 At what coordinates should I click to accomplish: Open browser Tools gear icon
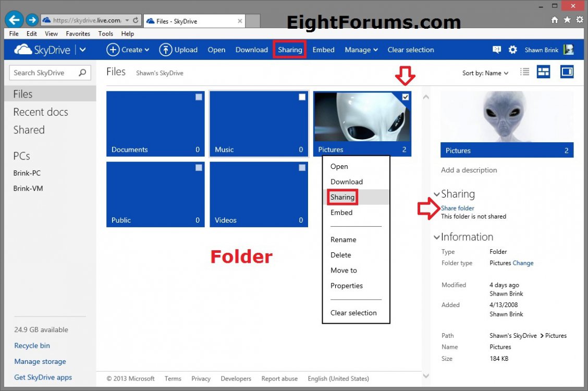click(580, 20)
